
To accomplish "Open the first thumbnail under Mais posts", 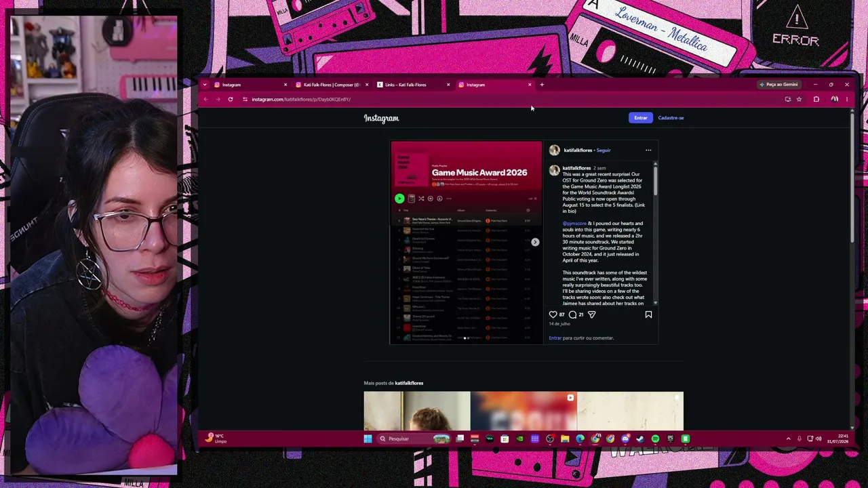I will (x=417, y=411).
